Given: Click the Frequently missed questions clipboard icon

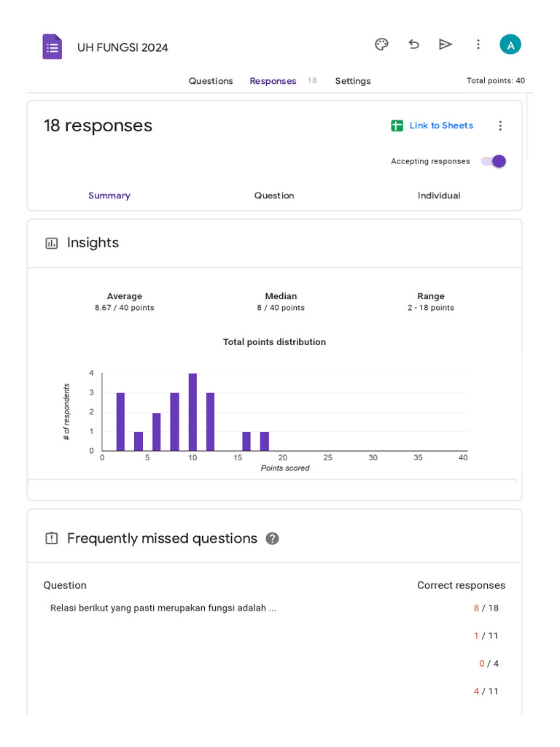Looking at the screenshot, I should pyautogui.click(x=52, y=538).
